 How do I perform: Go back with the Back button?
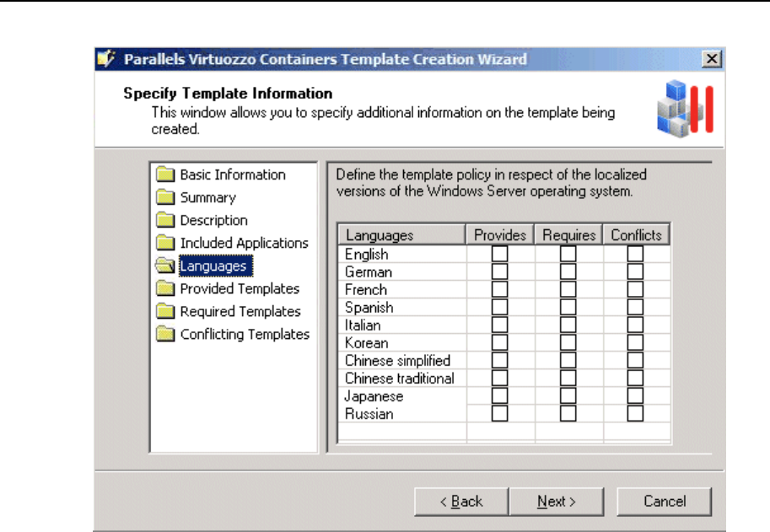[461, 501]
